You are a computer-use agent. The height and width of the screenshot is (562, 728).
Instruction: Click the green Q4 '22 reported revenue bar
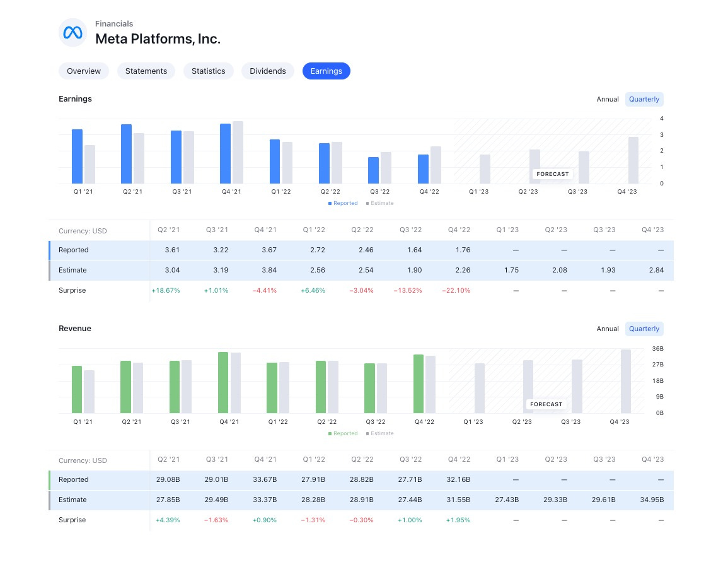pyautogui.click(x=419, y=384)
